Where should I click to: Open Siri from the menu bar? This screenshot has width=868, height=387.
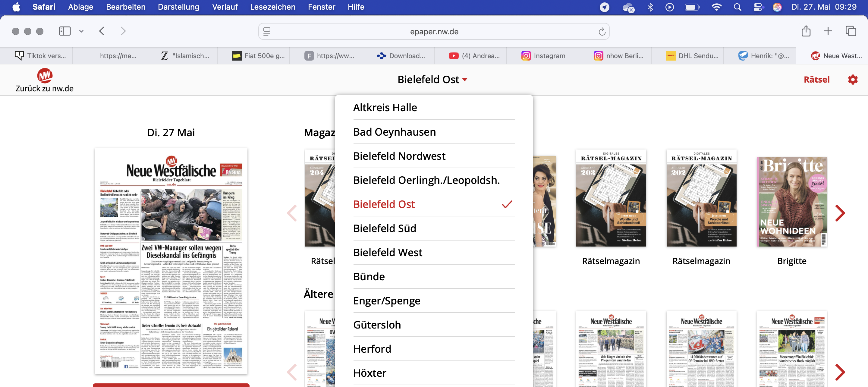coord(777,7)
